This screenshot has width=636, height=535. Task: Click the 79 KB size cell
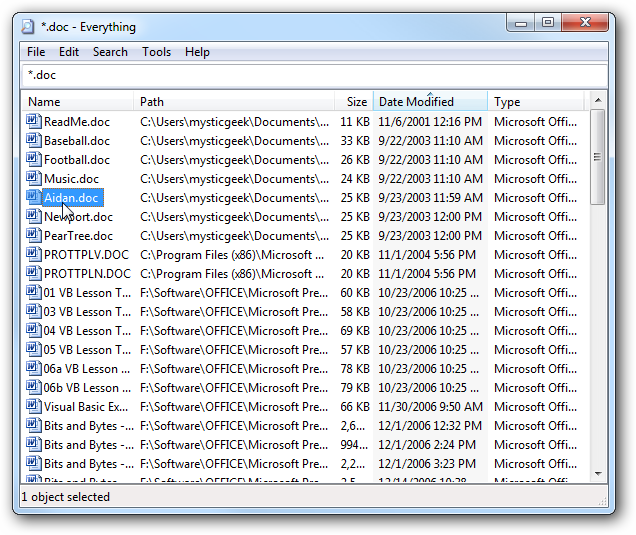click(x=355, y=388)
